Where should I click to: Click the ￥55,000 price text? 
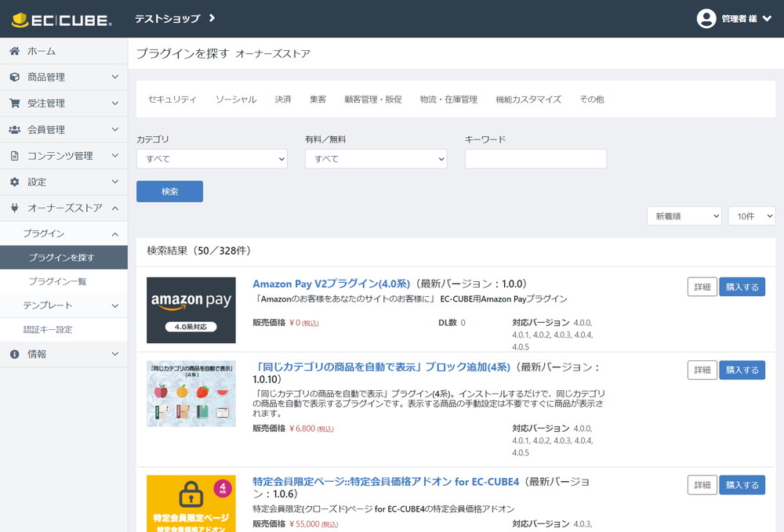pyautogui.click(x=304, y=524)
